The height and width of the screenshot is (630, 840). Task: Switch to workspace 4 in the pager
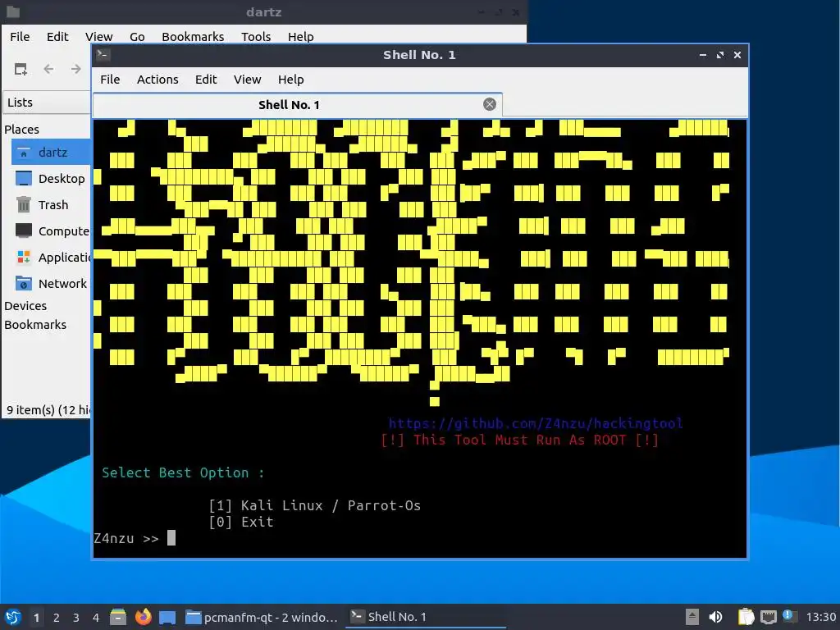tap(96, 618)
